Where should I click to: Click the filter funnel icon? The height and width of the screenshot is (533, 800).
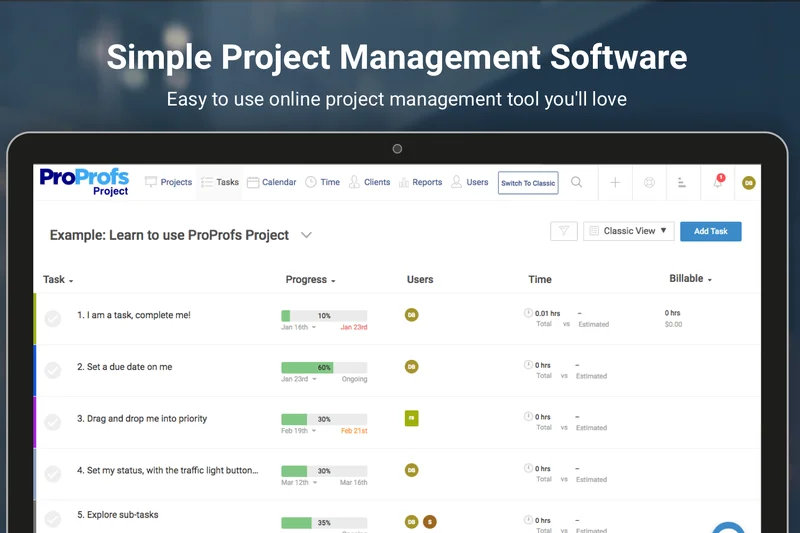pyautogui.click(x=564, y=231)
